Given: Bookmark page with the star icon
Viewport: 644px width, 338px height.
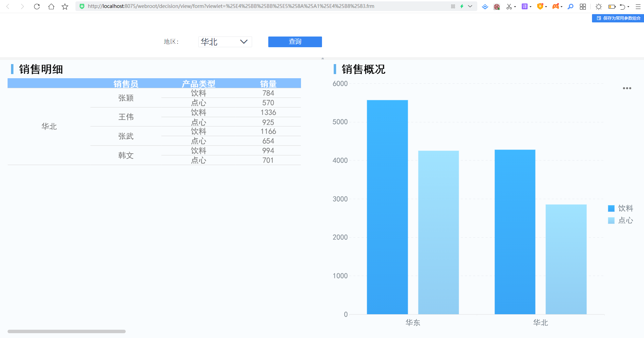Looking at the screenshot, I should pyautogui.click(x=65, y=7).
